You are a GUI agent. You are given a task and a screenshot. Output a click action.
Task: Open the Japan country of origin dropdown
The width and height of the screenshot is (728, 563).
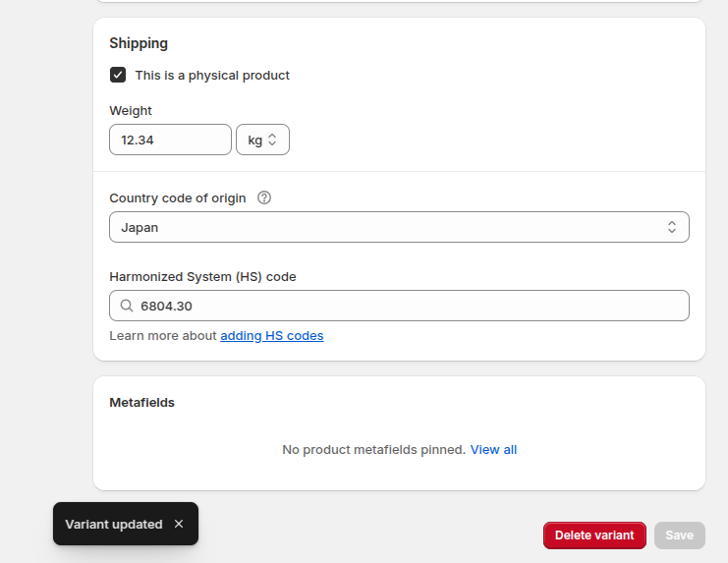(x=399, y=227)
